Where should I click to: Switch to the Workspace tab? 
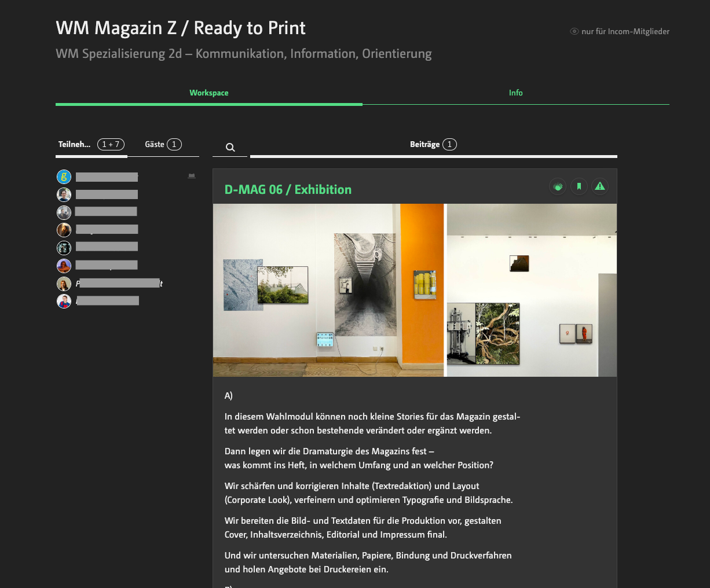point(209,93)
